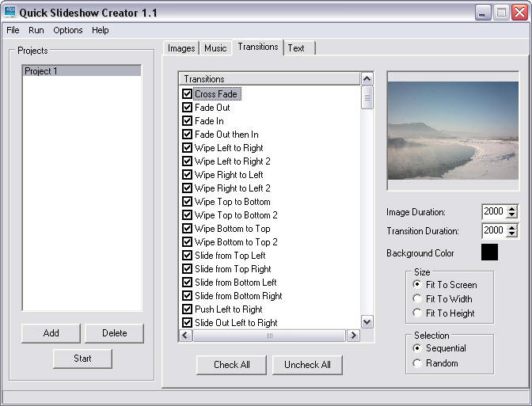The width and height of the screenshot is (532, 406).
Task: Close the Quick Slideshow Creator window
Action: tap(519, 13)
